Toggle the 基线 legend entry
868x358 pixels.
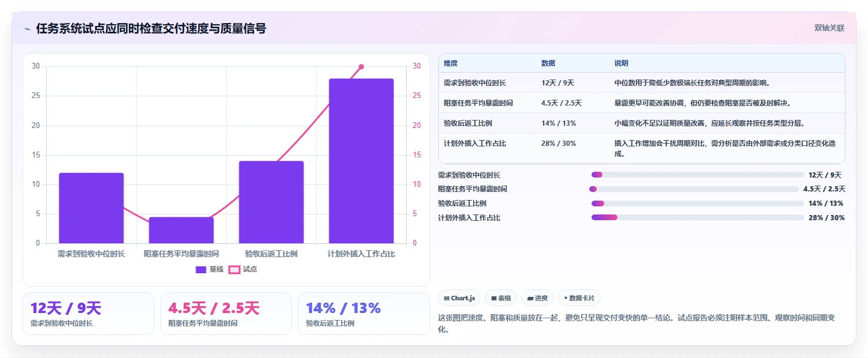point(210,269)
